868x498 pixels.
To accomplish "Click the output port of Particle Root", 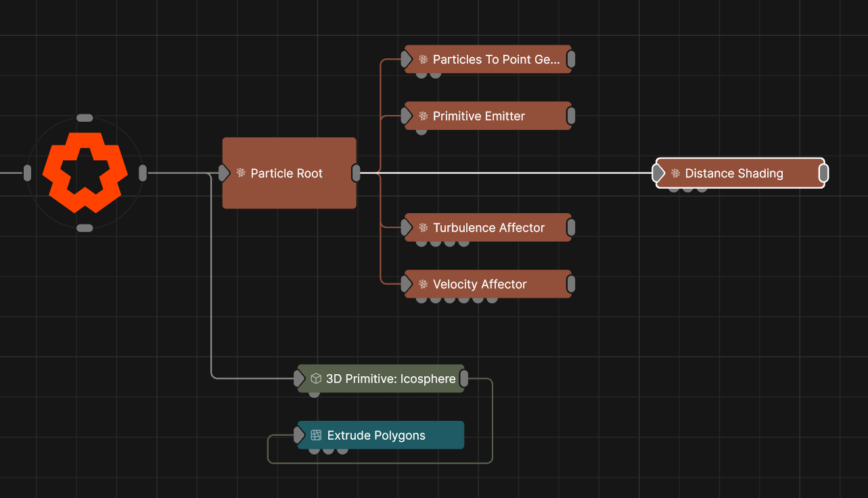I will click(356, 173).
